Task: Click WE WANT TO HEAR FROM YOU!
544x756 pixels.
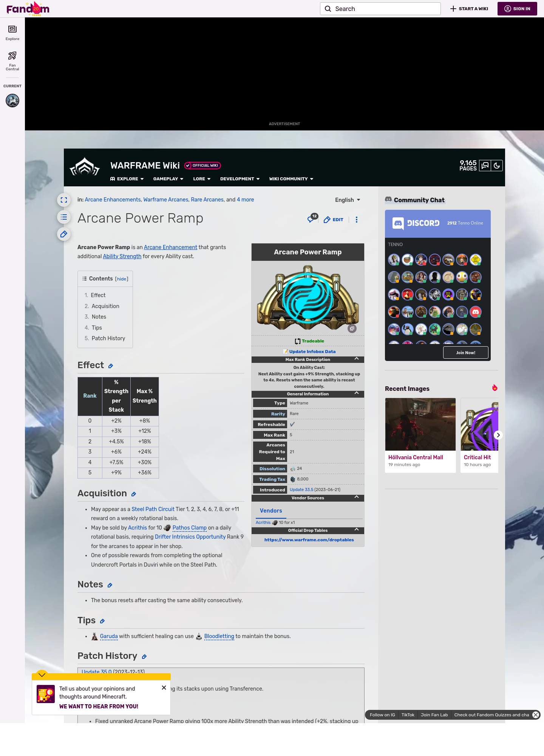Action: click(x=99, y=706)
